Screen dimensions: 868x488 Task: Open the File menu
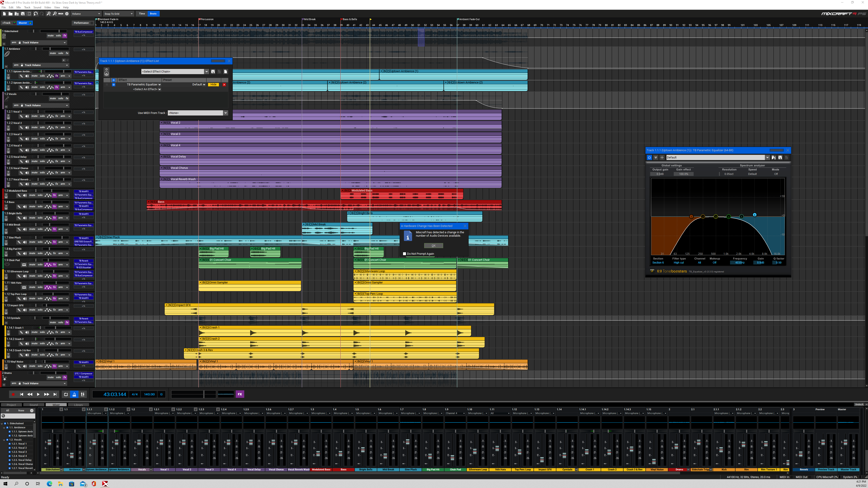pyautogui.click(x=4, y=7)
